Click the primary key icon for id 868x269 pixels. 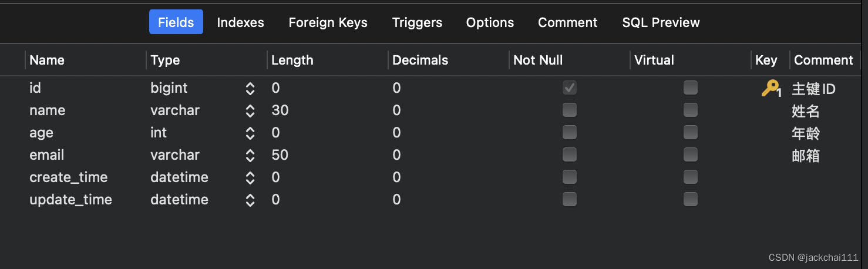(769, 89)
